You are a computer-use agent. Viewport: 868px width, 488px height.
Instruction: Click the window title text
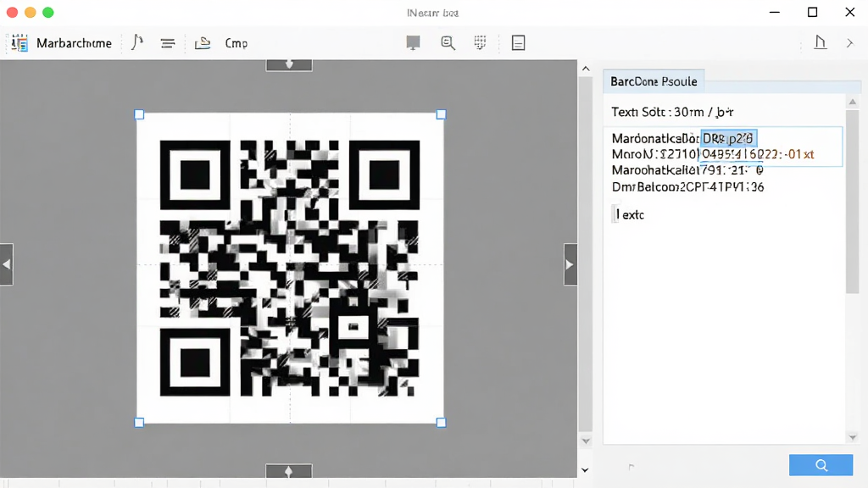[x=432, y=13]
